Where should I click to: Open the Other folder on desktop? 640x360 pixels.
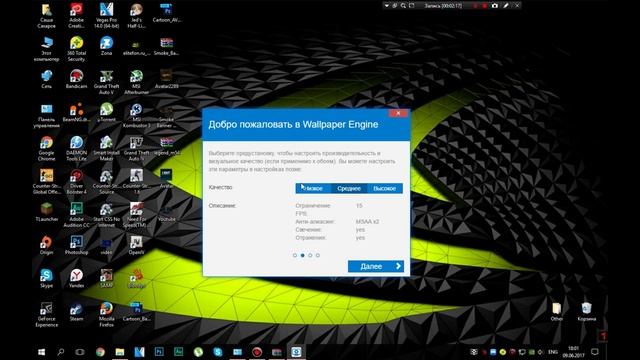coord(557,311)
